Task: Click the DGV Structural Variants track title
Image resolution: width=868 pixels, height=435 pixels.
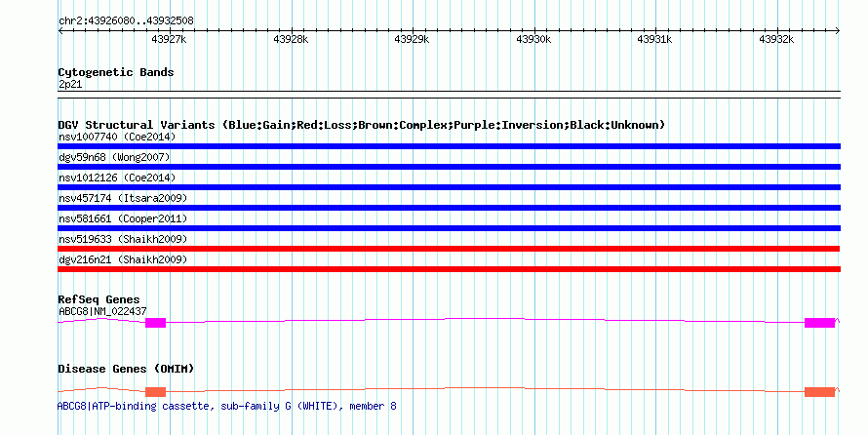Action: (x=362, y=125)
